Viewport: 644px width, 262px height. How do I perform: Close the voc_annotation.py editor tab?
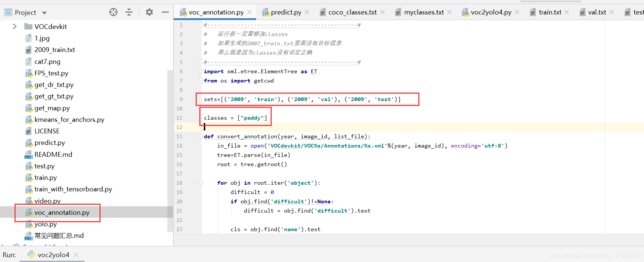coord(249,12)
